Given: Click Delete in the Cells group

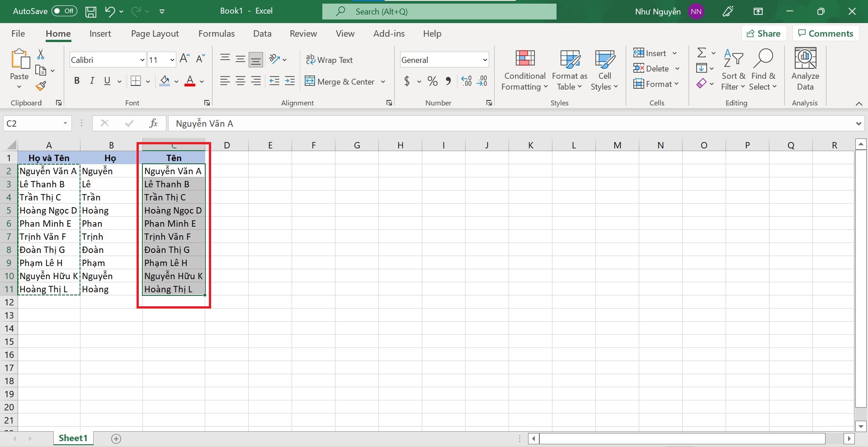Looking at the screenshot, I should (656, 69).
